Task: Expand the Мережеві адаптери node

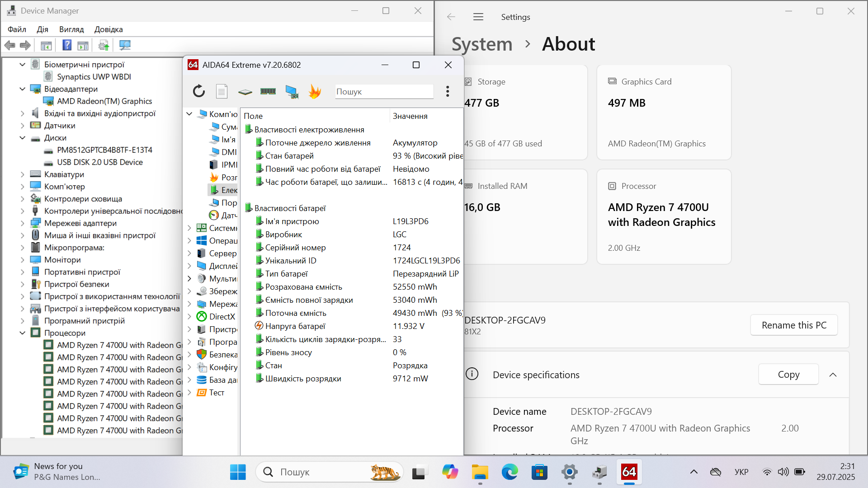Action: [x=22, y=223]
